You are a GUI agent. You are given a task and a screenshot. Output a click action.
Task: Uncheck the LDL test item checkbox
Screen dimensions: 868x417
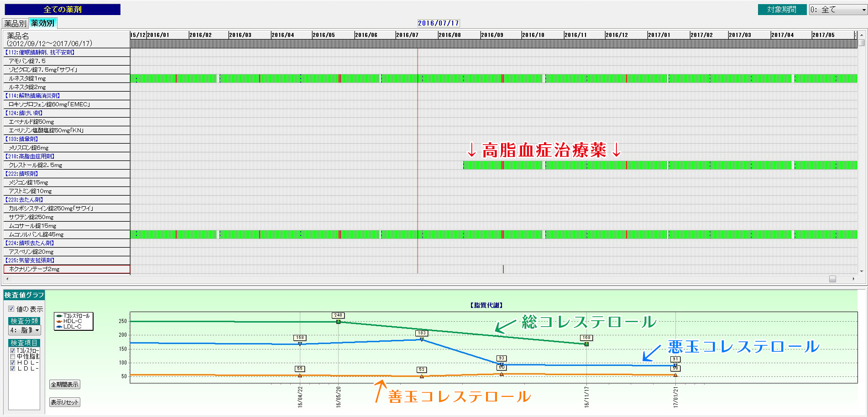pos(12,368)
